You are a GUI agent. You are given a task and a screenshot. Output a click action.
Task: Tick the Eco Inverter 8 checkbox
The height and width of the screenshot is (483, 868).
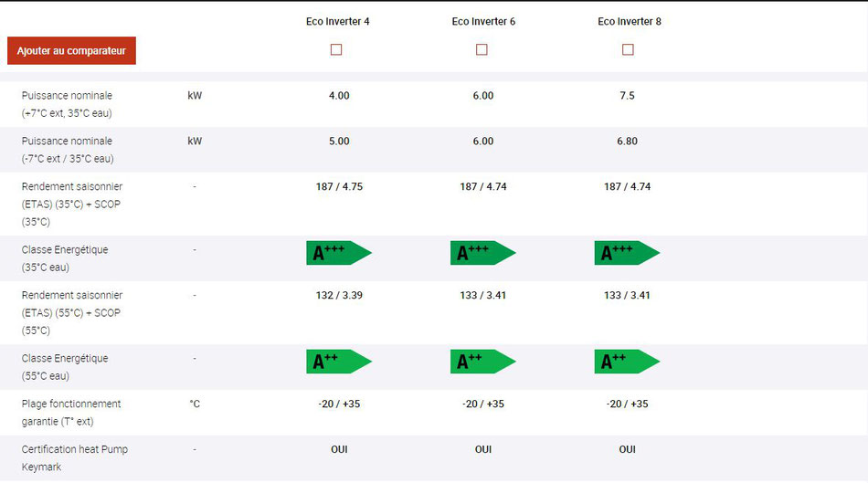[628, 50]
